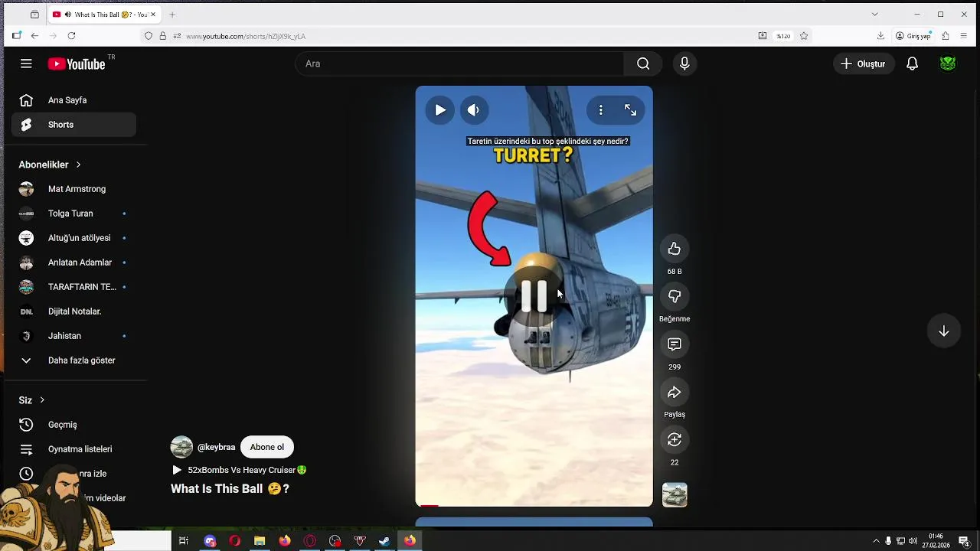Open Ana Sayfa in sidebar
980x551 pixels.
73,100
